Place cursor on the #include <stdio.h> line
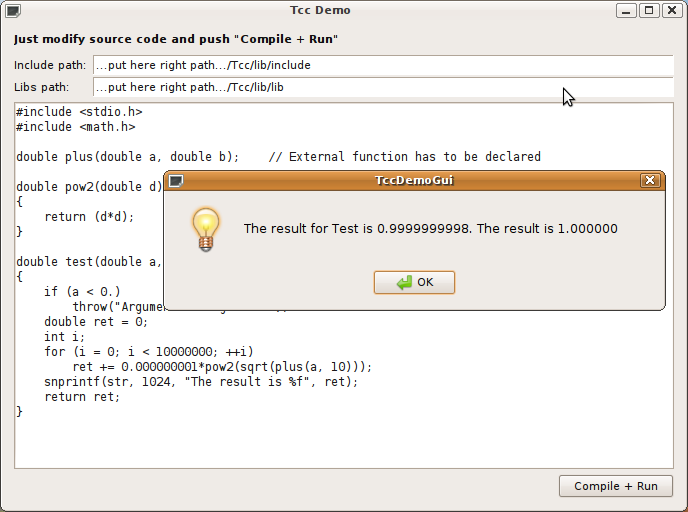Image resolution: width=688 pixels, height=512 pixels. [79, 112]
